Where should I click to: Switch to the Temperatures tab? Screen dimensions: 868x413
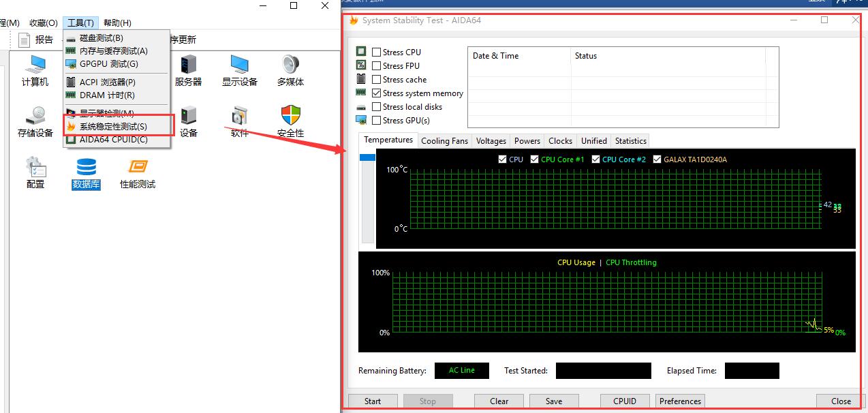coord(388,140)
